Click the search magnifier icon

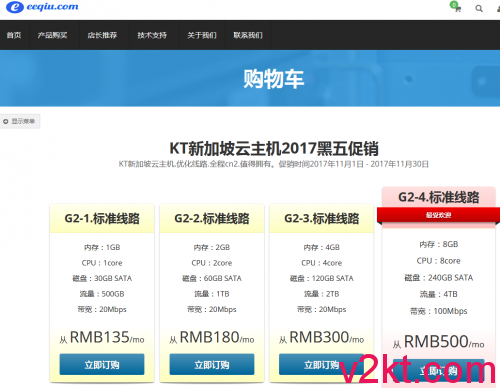(479, 8)
